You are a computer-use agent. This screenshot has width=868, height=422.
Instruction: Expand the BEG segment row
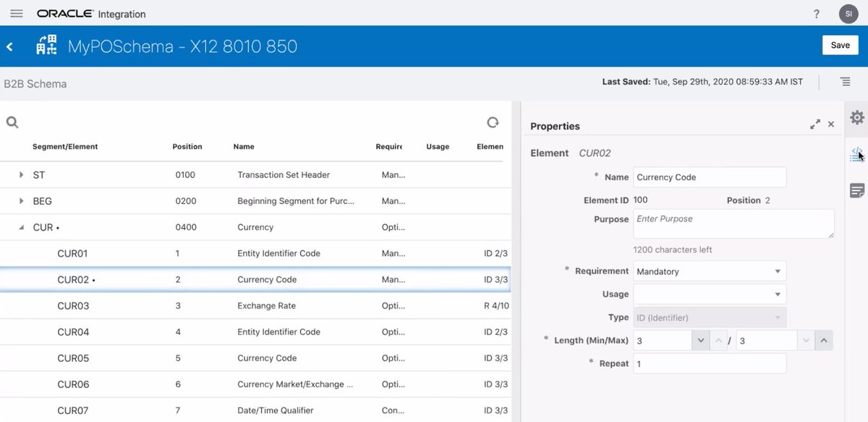coord(21,201)
